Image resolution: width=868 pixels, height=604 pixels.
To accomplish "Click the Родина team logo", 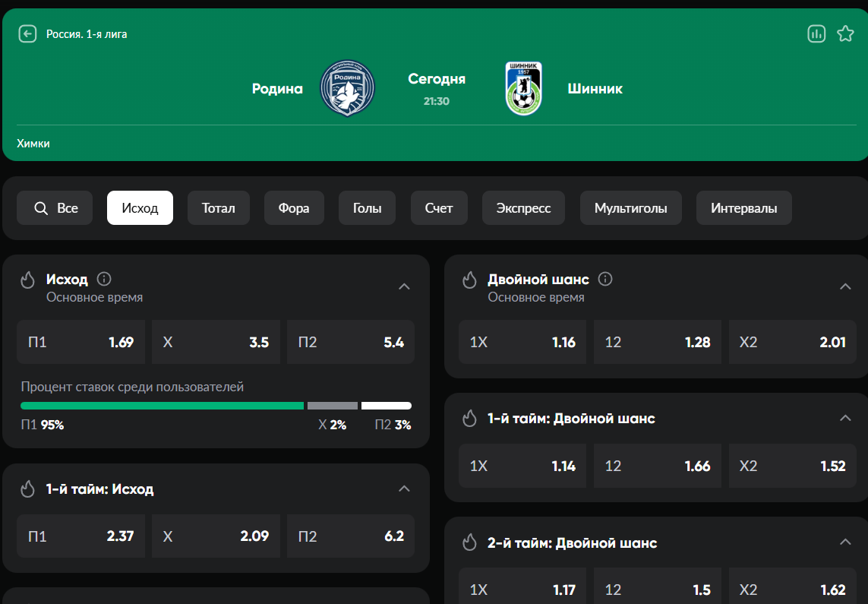I will [x=347, y=89].
